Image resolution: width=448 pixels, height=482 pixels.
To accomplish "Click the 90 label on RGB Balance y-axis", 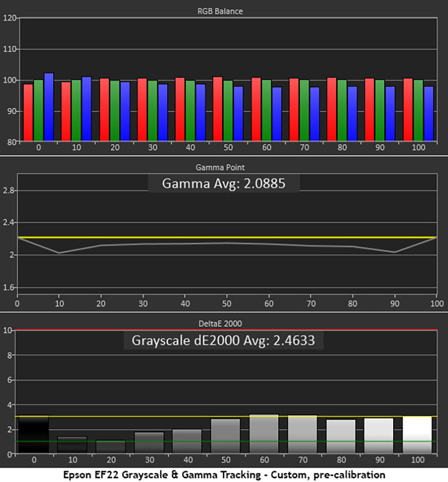I will click(11, 111).
